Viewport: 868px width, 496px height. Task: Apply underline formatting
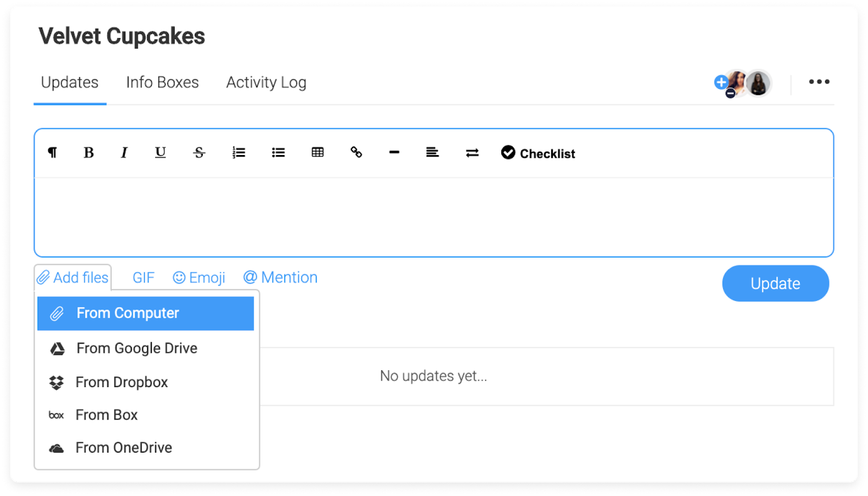[x=159, y=152]
